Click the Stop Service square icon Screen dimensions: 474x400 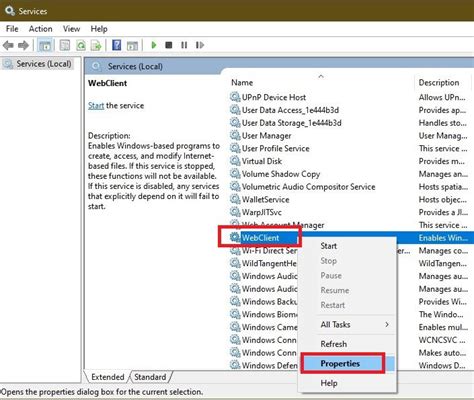(169, 45)
